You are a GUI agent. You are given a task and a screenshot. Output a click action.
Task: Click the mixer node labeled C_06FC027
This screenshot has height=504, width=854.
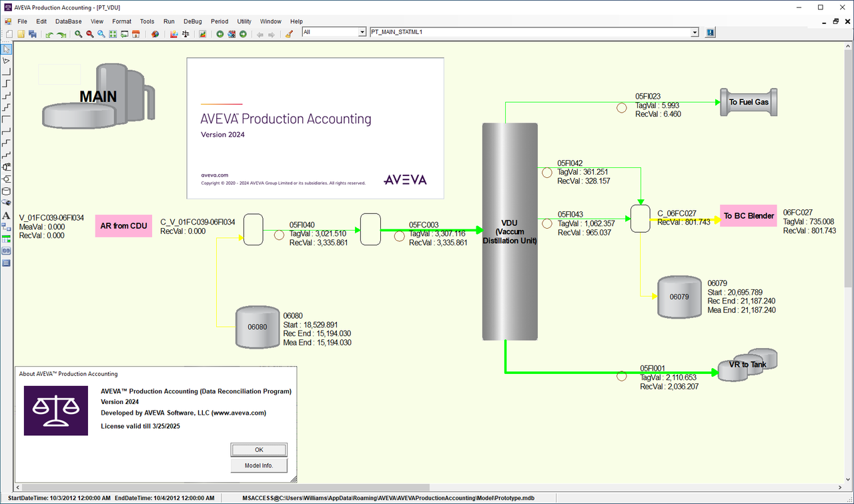point(640,217)
